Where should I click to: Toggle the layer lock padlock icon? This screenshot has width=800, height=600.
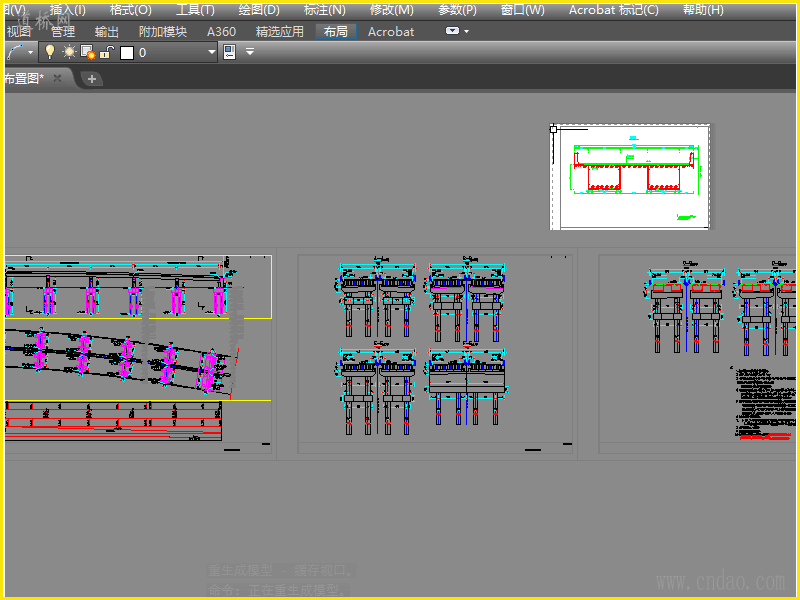[x=106, y=52]
